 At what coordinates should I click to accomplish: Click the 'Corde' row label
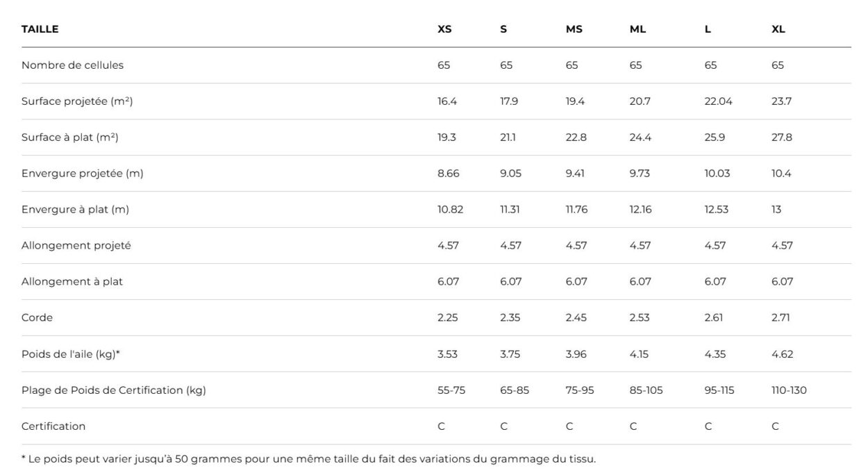37,318
